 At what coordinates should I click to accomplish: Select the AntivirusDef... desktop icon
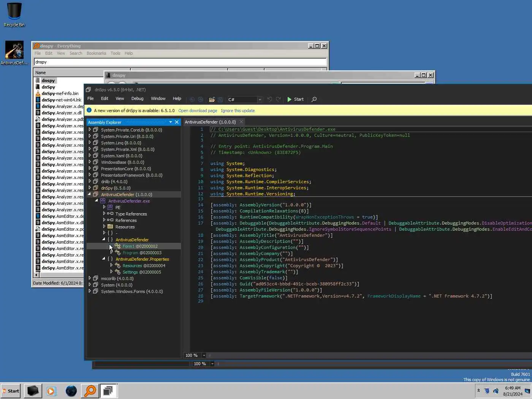pos(14,53)
